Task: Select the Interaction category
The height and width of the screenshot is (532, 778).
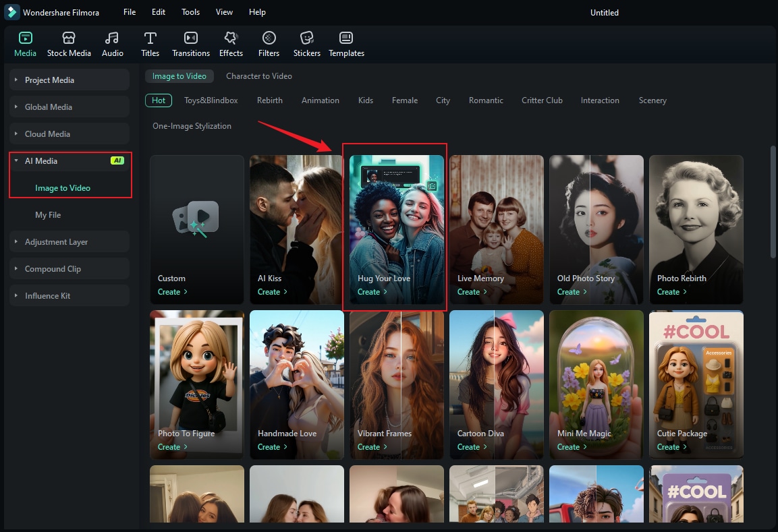Action: (x=600, y=100)
